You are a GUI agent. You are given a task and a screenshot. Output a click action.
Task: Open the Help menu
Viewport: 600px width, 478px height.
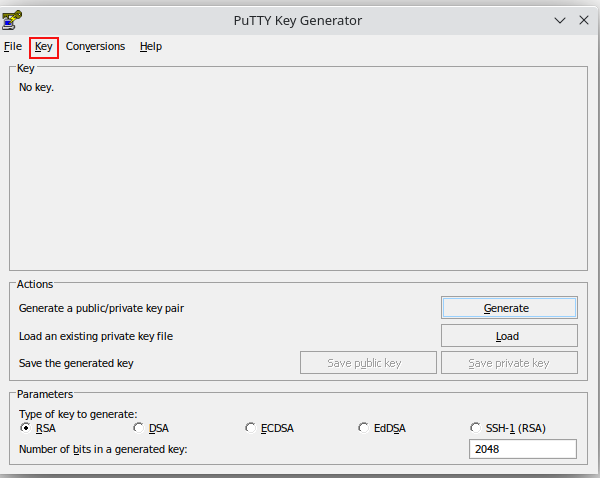[151, 46]
